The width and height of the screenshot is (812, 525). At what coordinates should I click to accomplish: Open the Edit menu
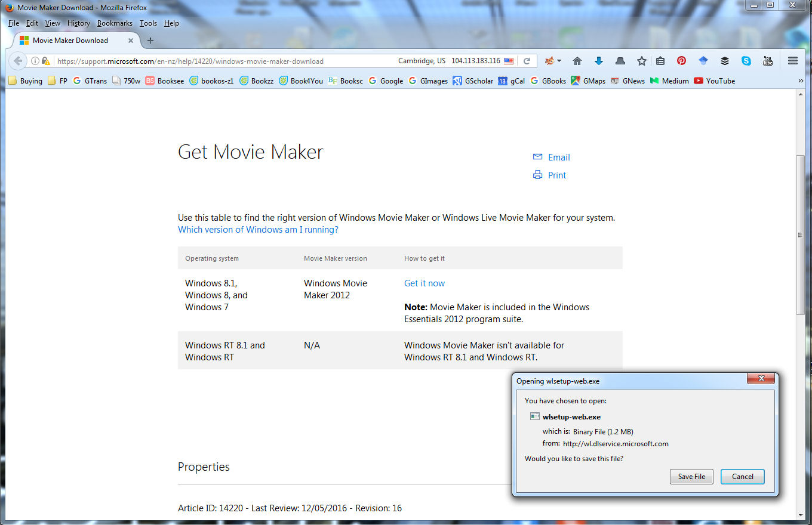tap(32, 23)
